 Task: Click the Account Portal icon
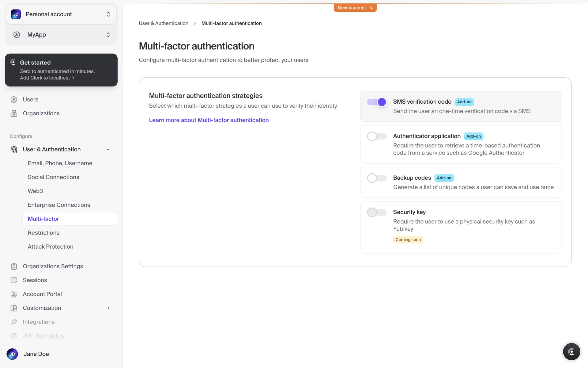point(14,294)
